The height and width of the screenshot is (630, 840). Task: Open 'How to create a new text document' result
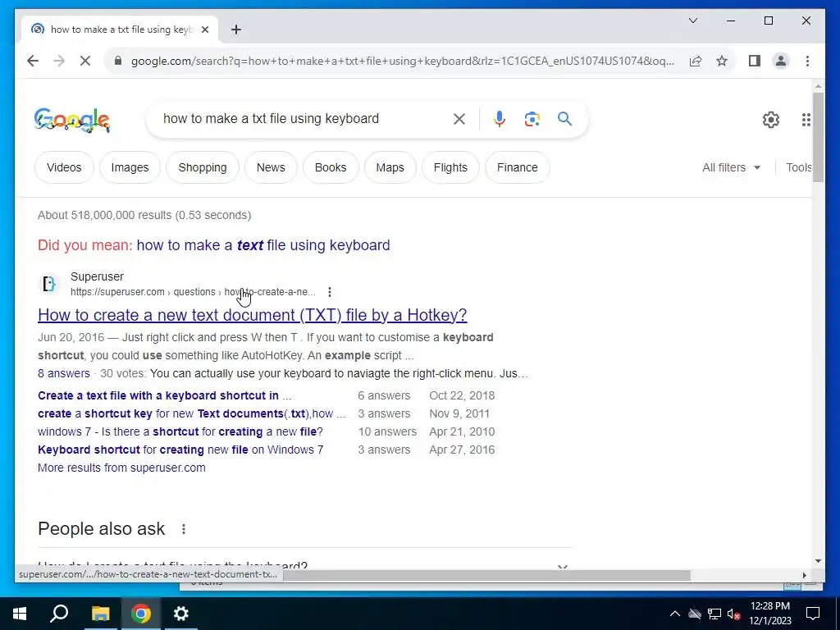click(x=253, y=315)
